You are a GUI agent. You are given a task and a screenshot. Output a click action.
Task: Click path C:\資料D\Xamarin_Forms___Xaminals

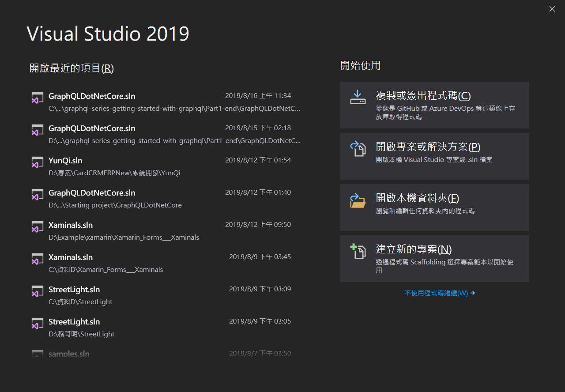click(105, 269)
